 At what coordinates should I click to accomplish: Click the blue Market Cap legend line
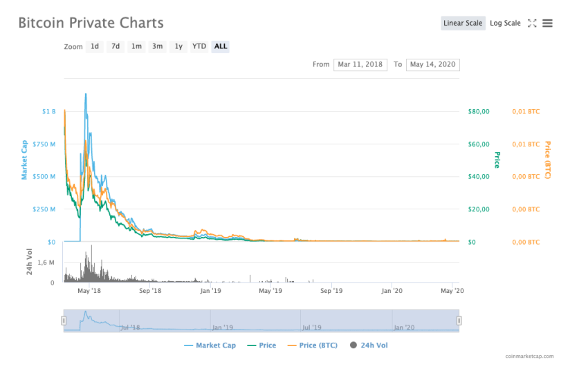[x=188, y=345]
